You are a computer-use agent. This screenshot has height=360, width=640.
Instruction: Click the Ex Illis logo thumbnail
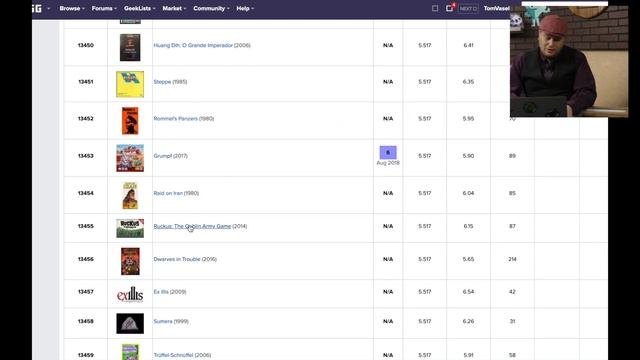130,294
